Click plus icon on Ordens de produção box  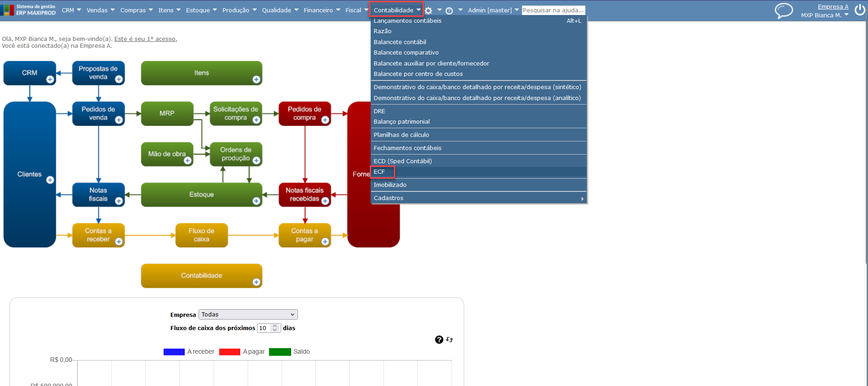257,160
